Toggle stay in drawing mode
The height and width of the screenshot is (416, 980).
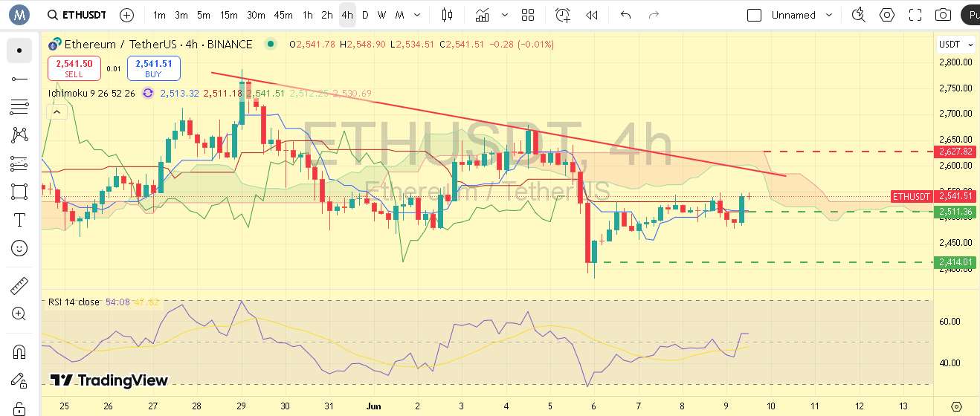(x=19, y=379)
